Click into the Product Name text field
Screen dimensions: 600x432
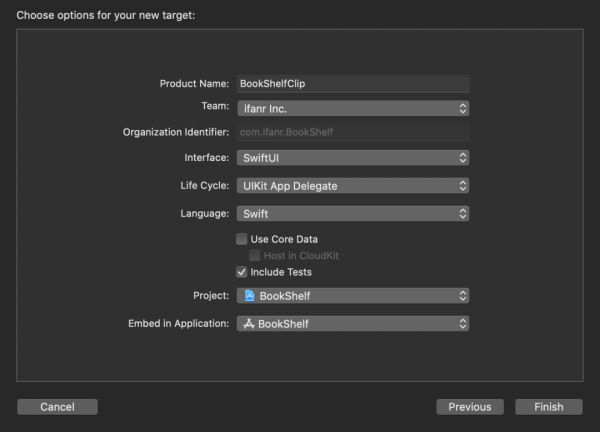click(x=352, y=84)
